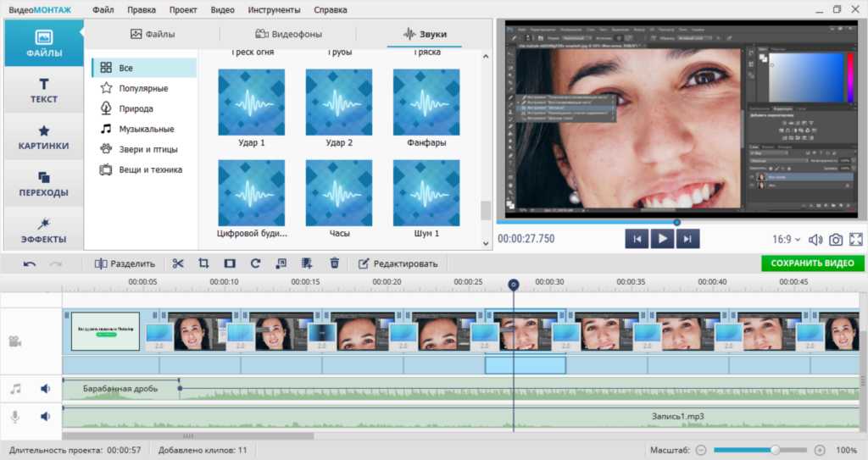Open the Проект menu

point(183,10)
